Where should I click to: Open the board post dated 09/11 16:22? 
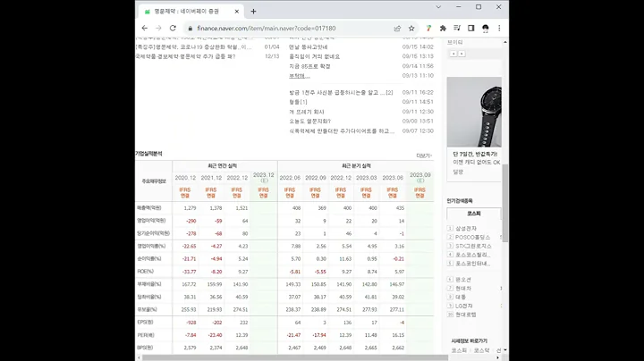click(x=341, y=93)
